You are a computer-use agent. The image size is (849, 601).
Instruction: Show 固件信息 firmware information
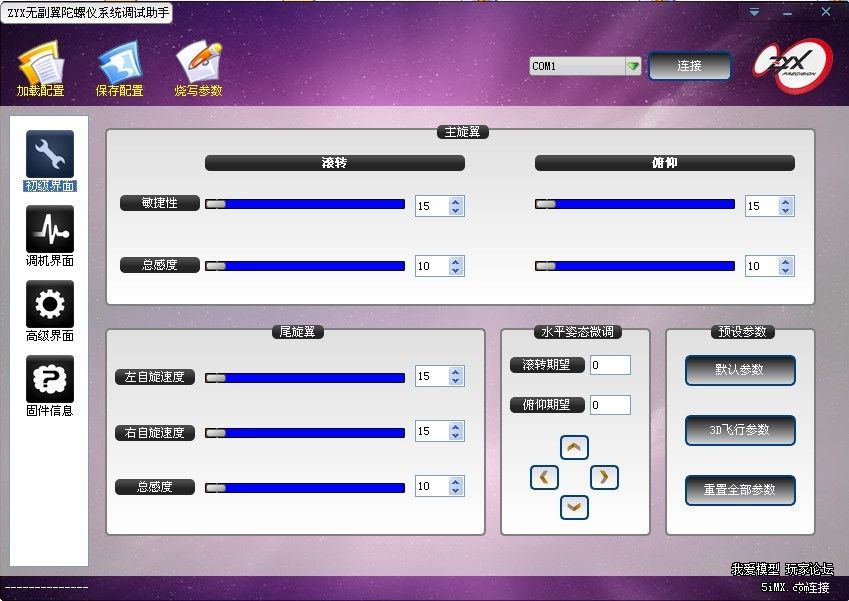pyautogui.click(x=50, y=386)
